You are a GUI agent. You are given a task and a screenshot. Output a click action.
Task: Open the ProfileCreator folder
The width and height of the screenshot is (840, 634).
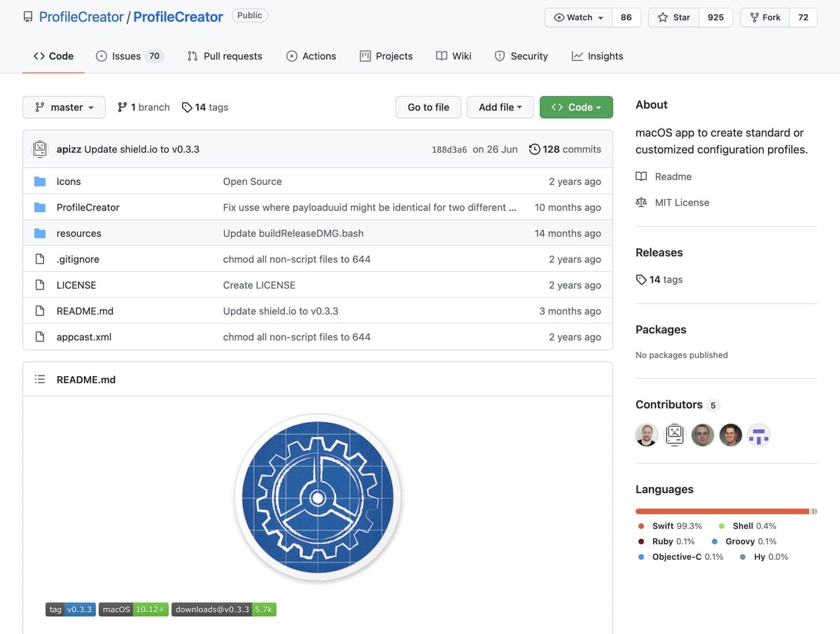coord(88,207)
